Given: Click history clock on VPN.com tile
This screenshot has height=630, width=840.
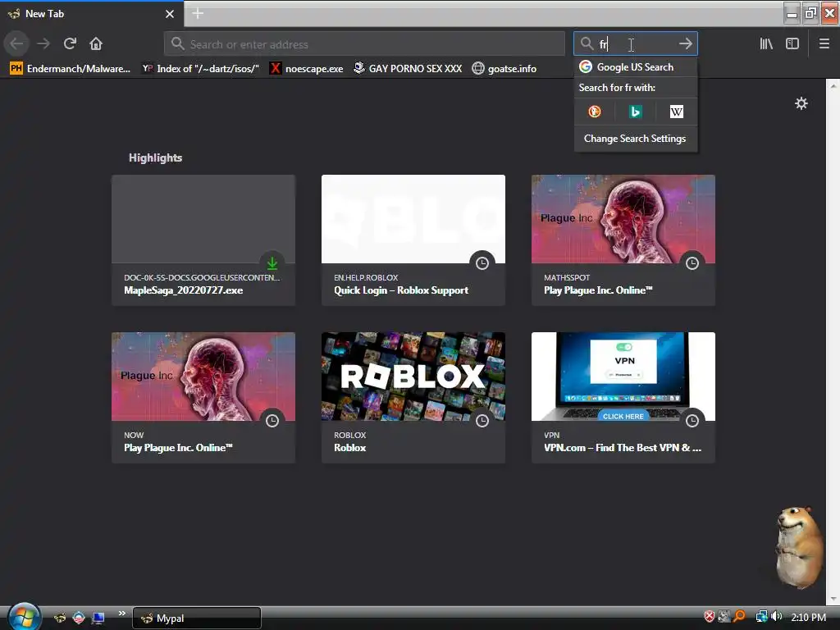Looking at the screenshot, I should point(692,421).
